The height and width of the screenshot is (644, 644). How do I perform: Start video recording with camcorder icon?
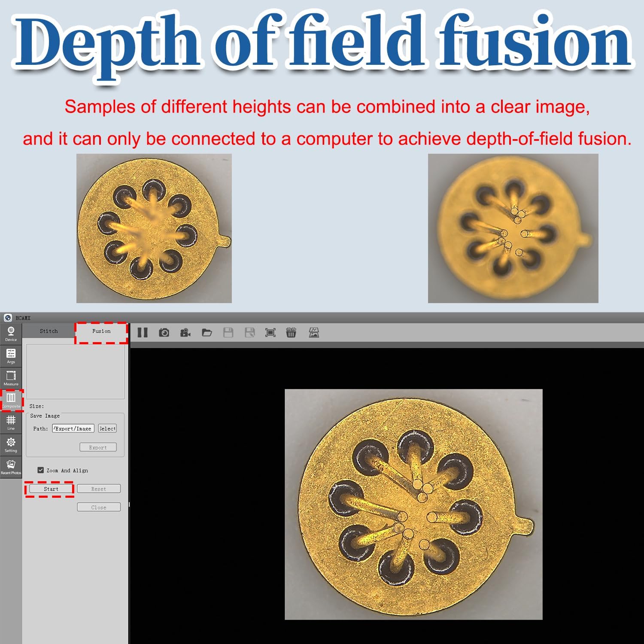click(185, 332)
